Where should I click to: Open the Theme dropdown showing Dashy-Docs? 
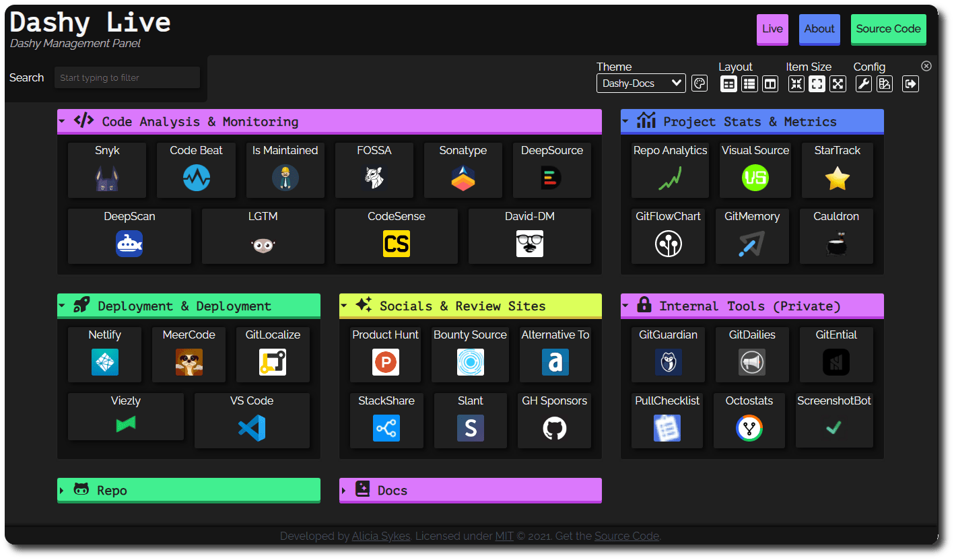(x=641, y=83)
